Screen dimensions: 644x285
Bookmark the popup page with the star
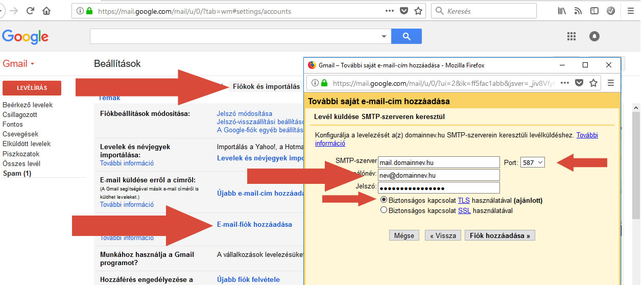click(593, 83)
